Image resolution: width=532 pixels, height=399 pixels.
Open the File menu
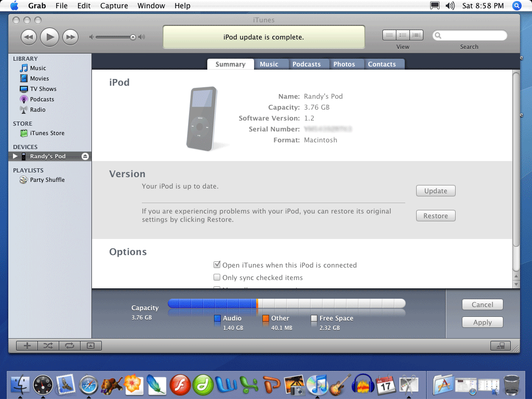click(61, 6)
